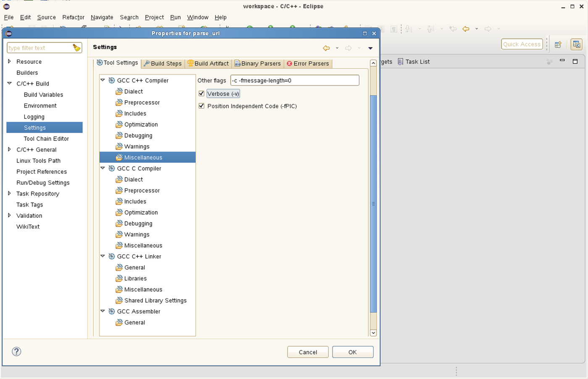Collapse the GCC C Compiler node
The height and width of the screenshot is (379, 588).
pos(102,168)
